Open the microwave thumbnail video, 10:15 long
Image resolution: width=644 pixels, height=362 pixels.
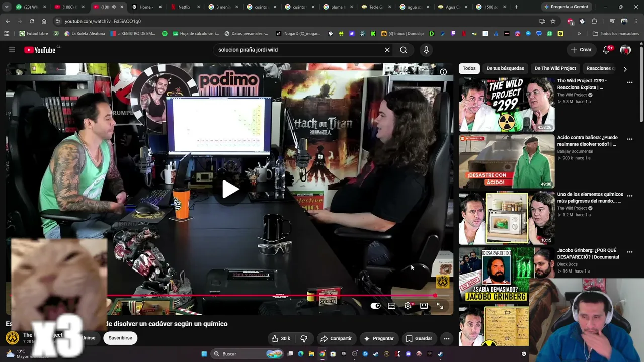(x=507, y=217)
